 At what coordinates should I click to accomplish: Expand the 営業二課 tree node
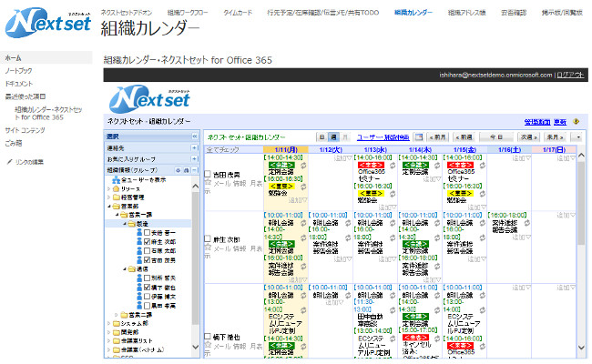coord(117,315)
